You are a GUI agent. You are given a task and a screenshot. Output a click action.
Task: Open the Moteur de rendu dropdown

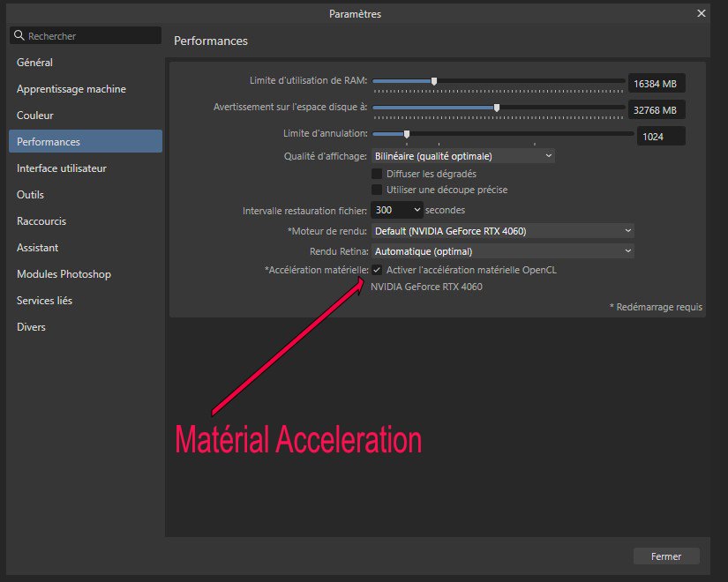[x=502, y=231]
